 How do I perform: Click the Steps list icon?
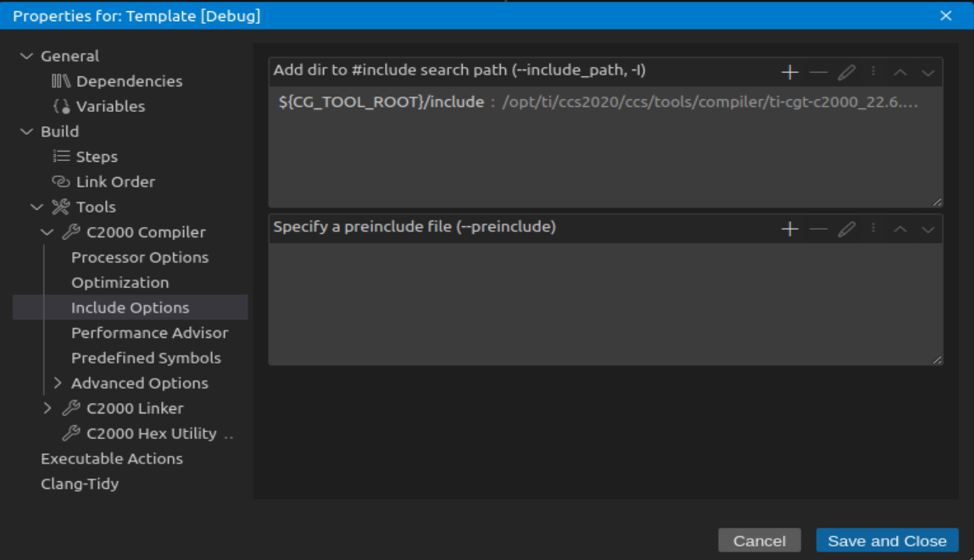(x=61, y=157)
